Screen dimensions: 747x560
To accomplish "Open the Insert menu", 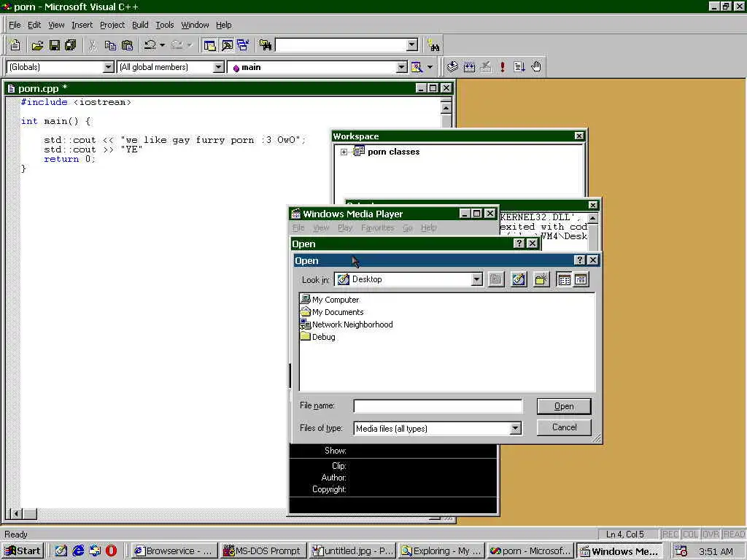I will (82, 25).
